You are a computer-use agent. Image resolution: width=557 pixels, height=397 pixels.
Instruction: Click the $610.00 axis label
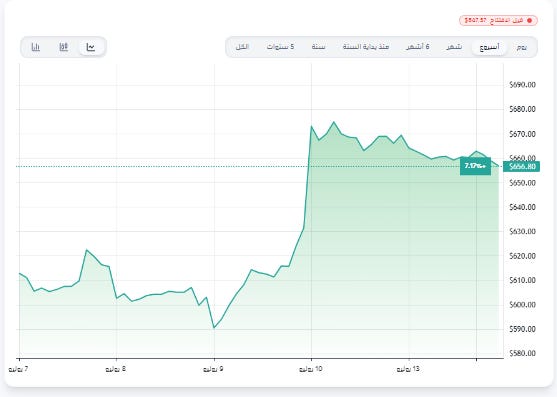pyautogui.click(x=522, y=280)
